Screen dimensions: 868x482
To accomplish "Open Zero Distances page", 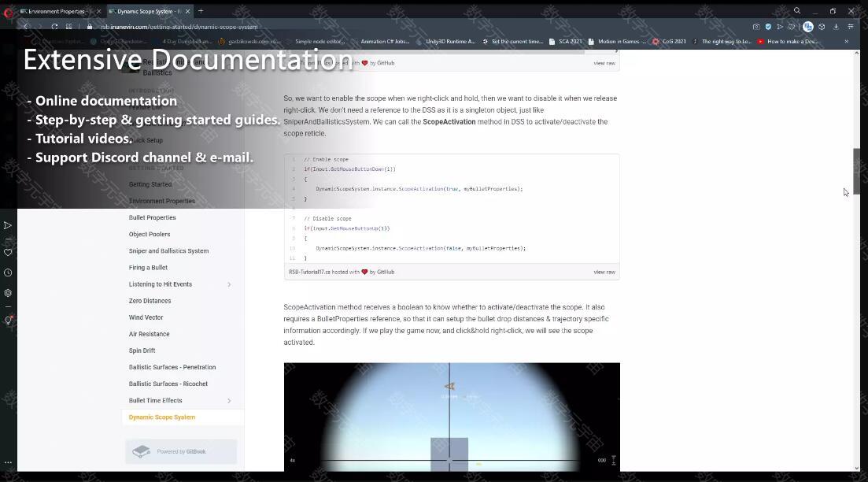I will pyautogui.click(x=150, y=301).
